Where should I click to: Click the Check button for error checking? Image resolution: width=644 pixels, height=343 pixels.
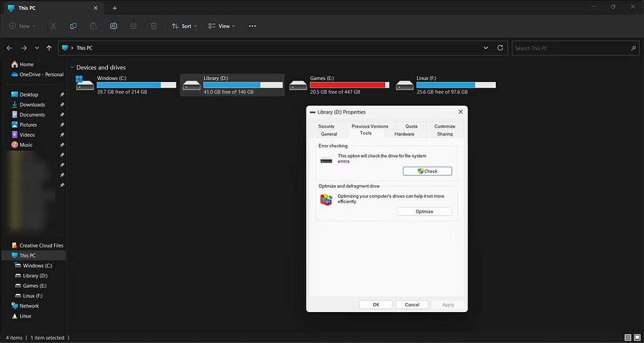(x=427, y=171)
